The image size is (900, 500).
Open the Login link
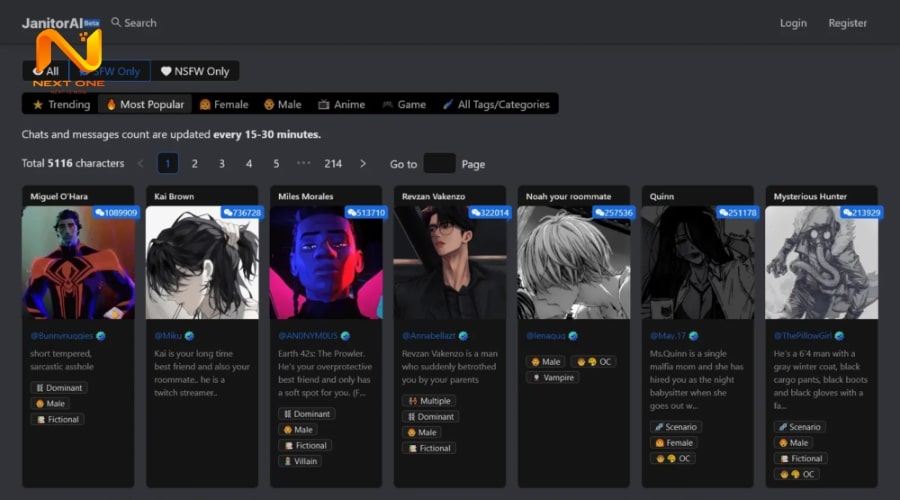(793, 23)
